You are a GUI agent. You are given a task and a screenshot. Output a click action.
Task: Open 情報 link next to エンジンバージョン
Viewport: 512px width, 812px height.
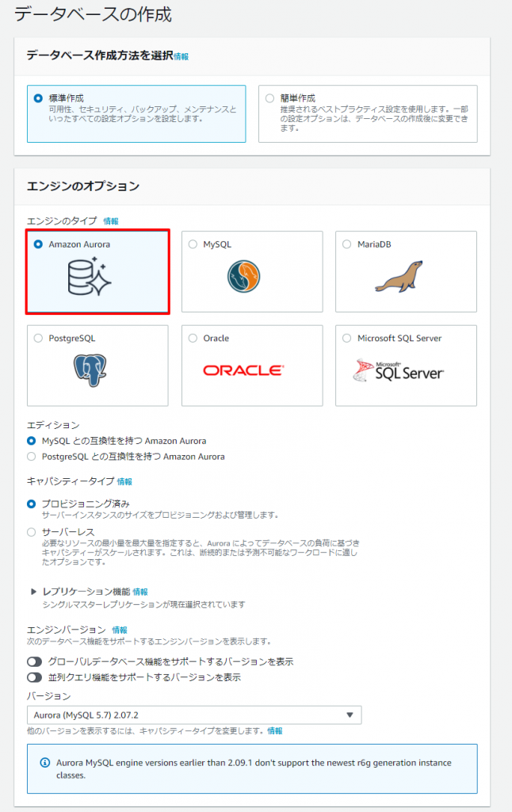pos(120,630)
